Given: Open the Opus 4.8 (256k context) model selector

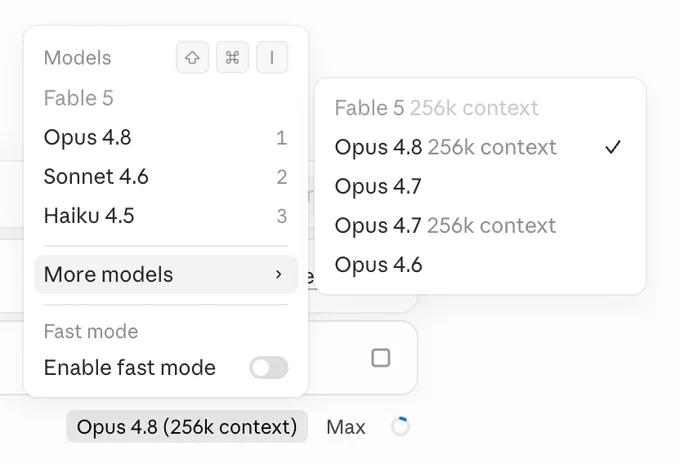Looking at the screenshot, I should click(187, 427).
